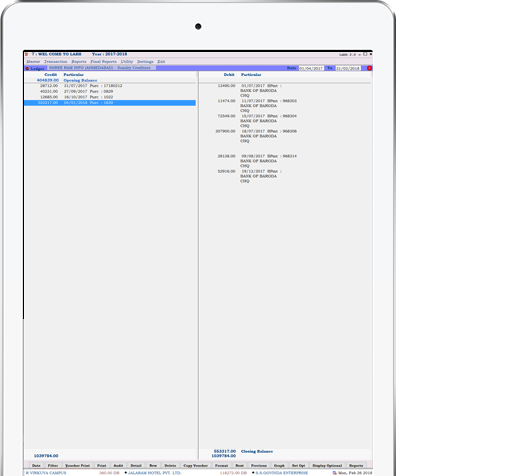Viewport: 520px width, 476px height.
Task: Click the red close icon on the Ledger bar
Action: [x=369, y=68]
